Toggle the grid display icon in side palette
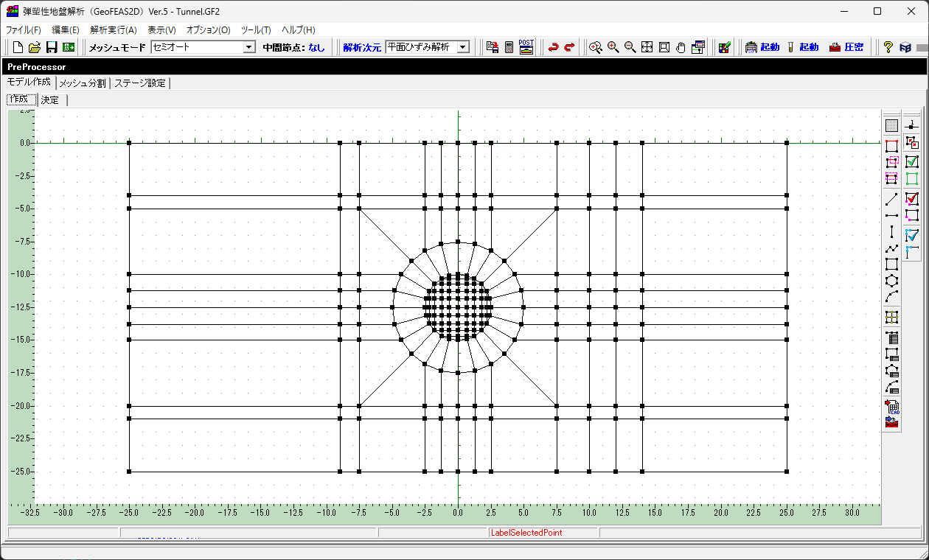 click(x=891, y=126)
